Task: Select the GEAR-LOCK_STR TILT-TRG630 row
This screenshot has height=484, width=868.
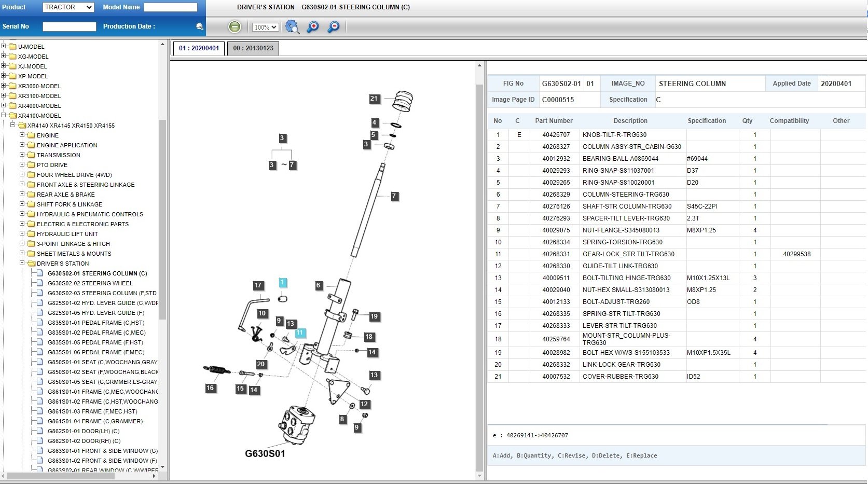Action: 677,254
